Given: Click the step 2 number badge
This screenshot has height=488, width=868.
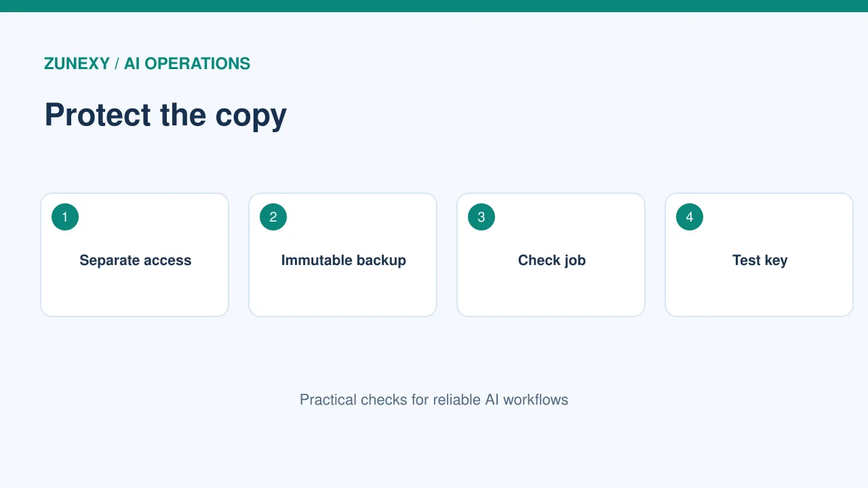Looking at the screenshot, I should 273,217.
